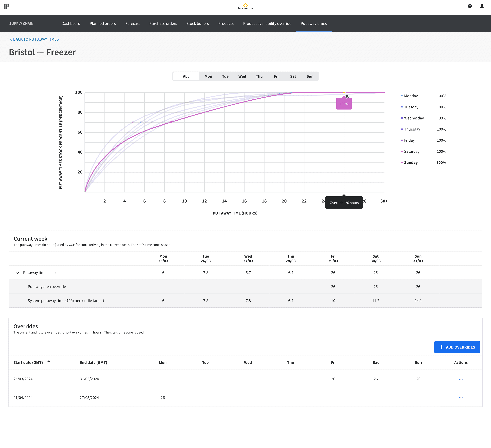Open actions menu for 01/04/2024 override
The height and width of the screenshot is (448, 491).
(461, 398)
